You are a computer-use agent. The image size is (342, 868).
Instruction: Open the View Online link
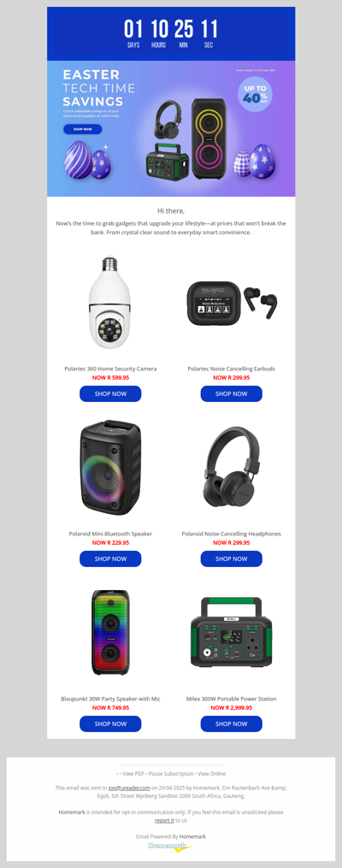point(212,773)
